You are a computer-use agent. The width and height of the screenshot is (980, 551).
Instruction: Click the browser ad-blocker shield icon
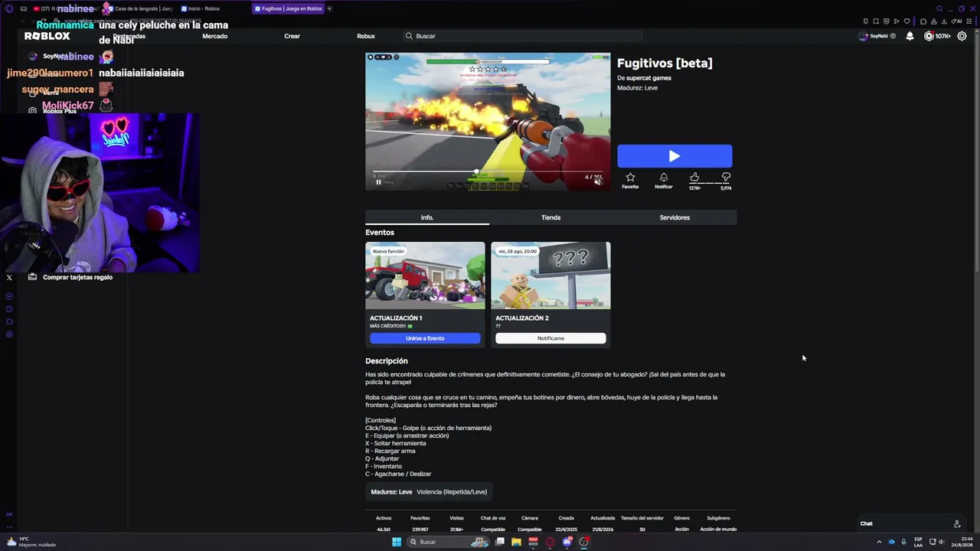pos(887,21)
